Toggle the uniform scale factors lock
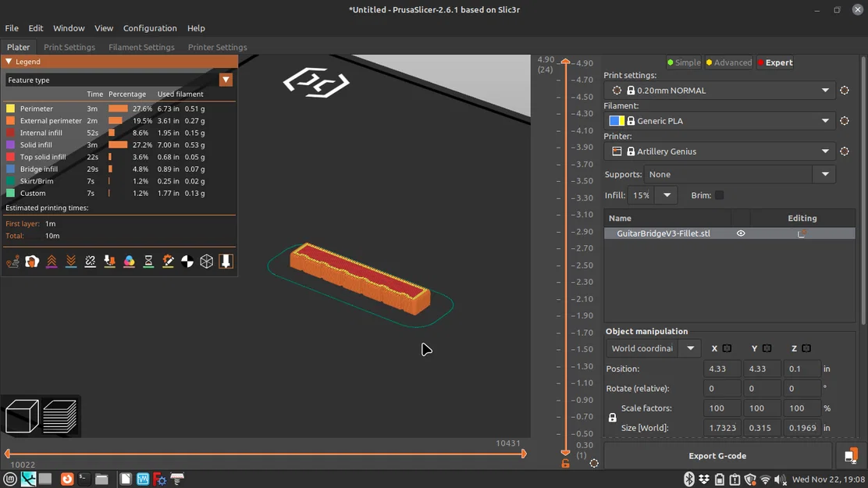 612,418
